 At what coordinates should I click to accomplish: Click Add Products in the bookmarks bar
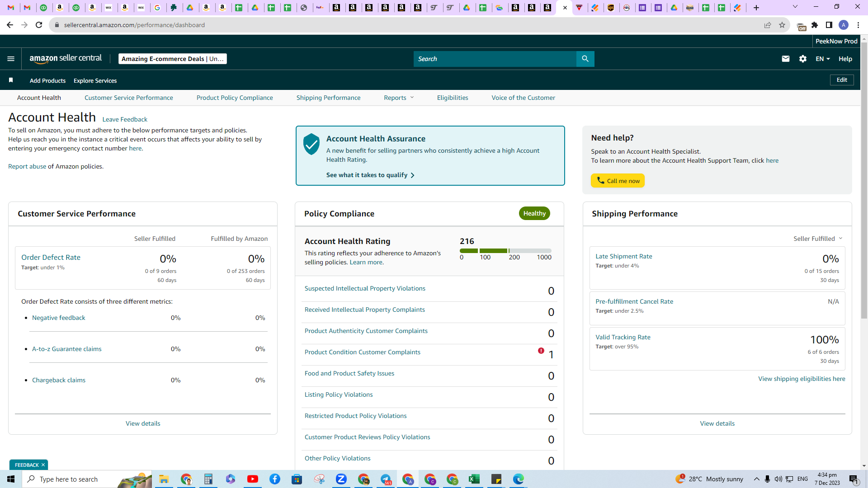click(47, 80)
